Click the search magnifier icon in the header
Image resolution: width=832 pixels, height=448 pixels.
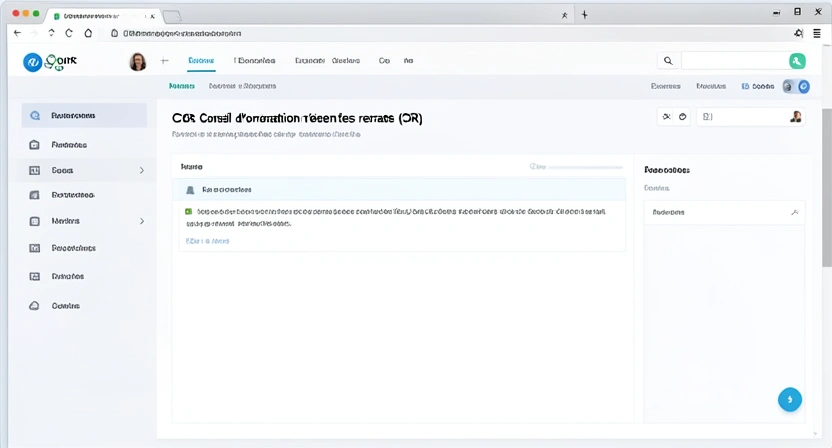coord(668,61)
